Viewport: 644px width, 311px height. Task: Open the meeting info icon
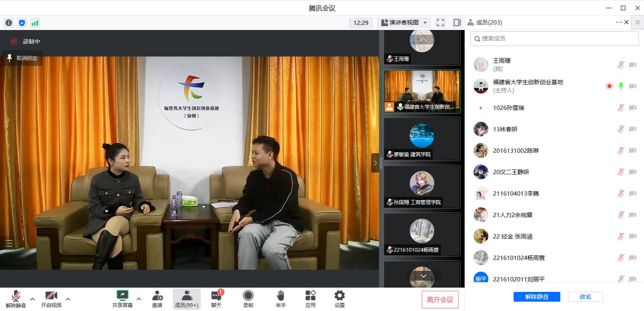[x=9, y=23]
